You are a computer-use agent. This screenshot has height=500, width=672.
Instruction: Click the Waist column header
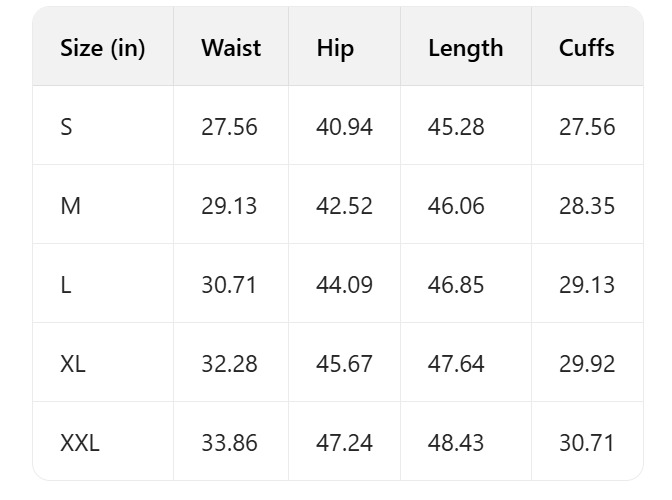coord(231,48)
